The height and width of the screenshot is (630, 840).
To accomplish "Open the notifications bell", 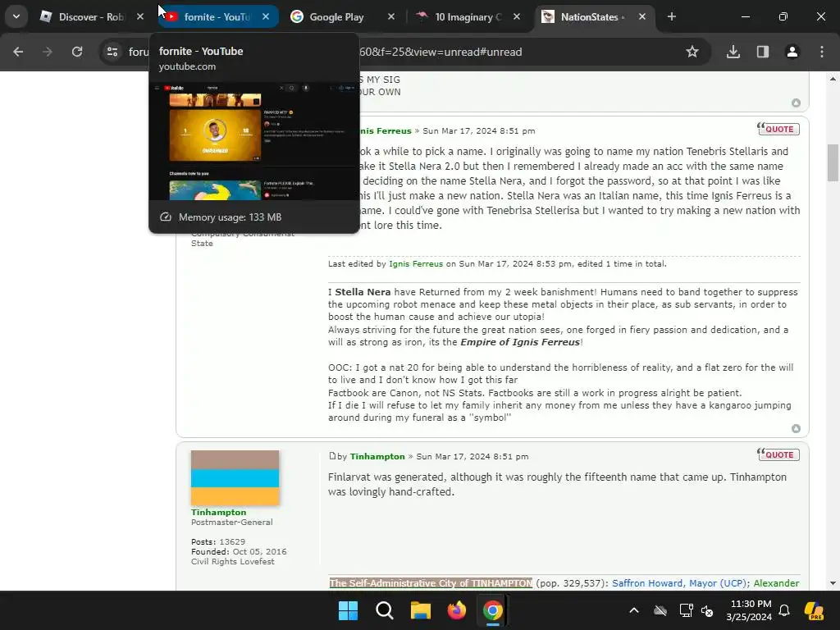I will pos(784,610).
